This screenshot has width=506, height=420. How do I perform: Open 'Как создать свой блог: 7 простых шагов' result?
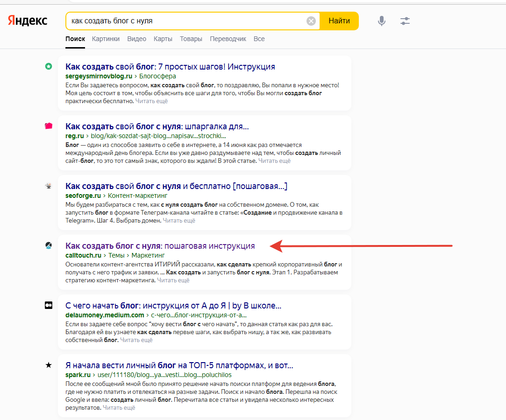[170, 67]
